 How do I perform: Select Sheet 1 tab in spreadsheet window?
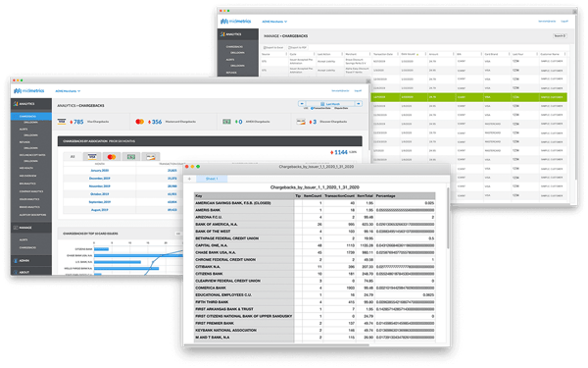coord(212,179)
